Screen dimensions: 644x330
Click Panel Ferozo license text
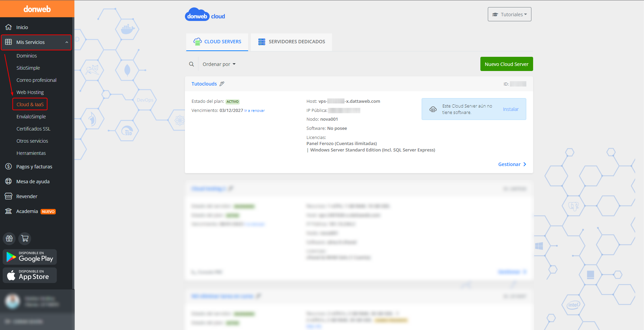coord(341,144)
